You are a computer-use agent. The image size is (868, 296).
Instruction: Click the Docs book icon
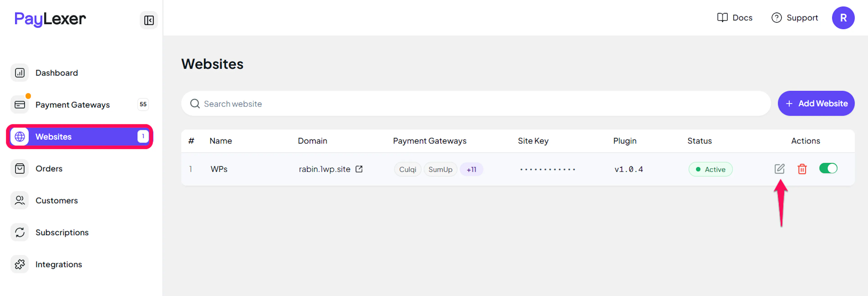(x=722, y=17)
